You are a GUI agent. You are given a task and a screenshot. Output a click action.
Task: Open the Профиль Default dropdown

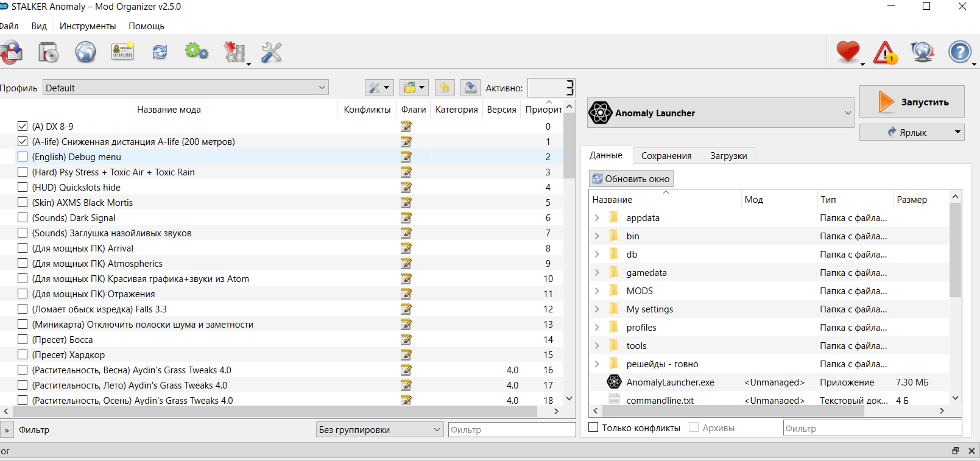186,88
